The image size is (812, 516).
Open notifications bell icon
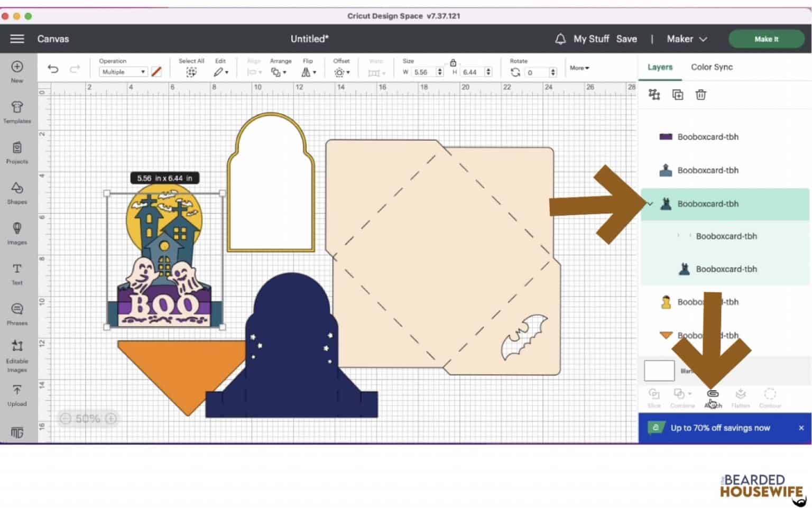pyautogui.click(x=560, y=39)
